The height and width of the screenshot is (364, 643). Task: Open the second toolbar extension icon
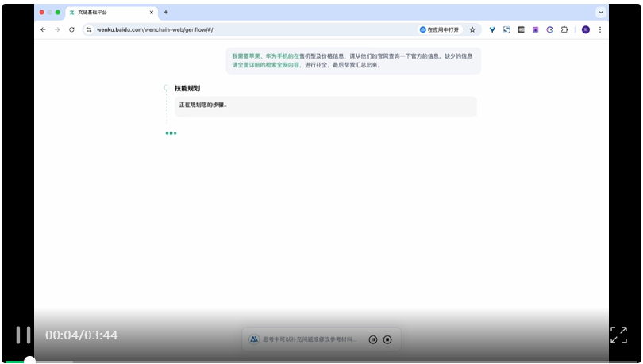pos(506,29)
